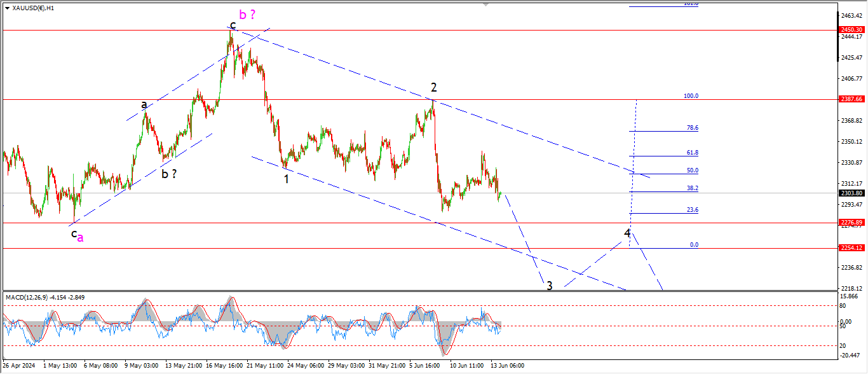
Task: Click the 38.2 Fibonacci level label
Action: (691, 188)
